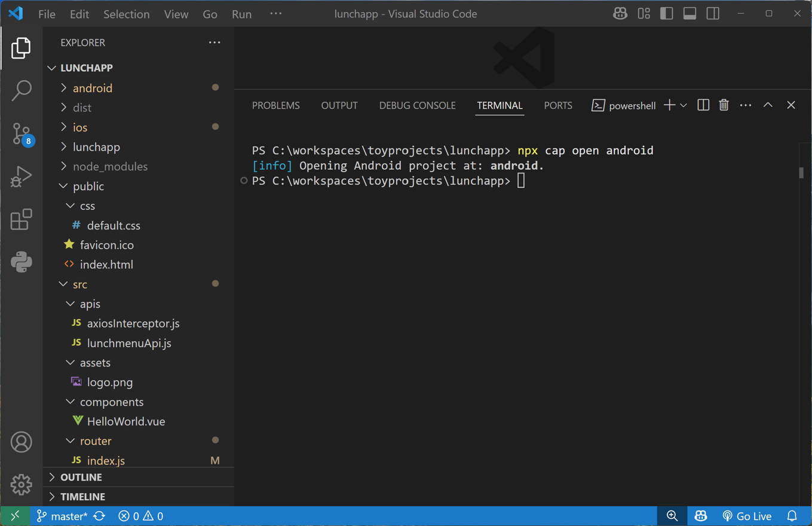Open HelloWorld.vue file
The image size is (812, 526).
(139, 421)
